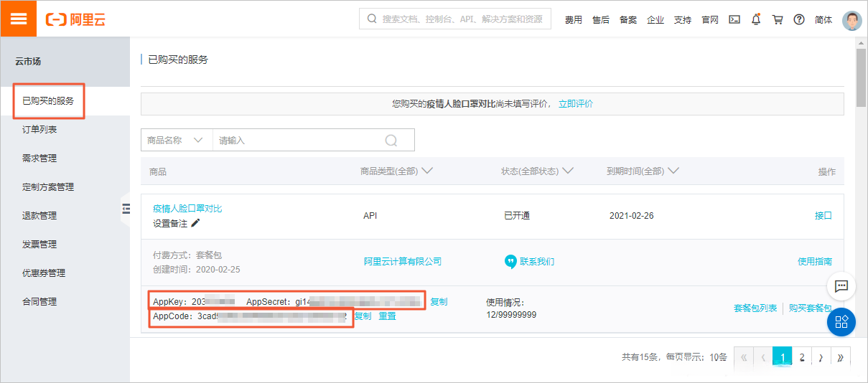Open the 企业 top menu

[655, 20]
